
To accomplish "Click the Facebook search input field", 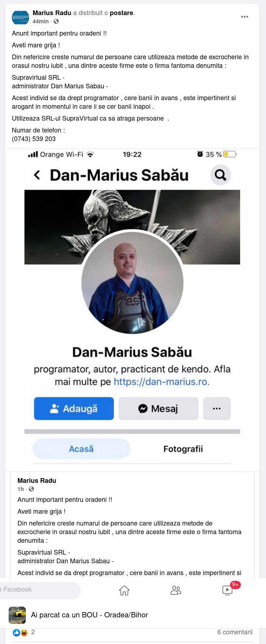I will coord(40,589).
